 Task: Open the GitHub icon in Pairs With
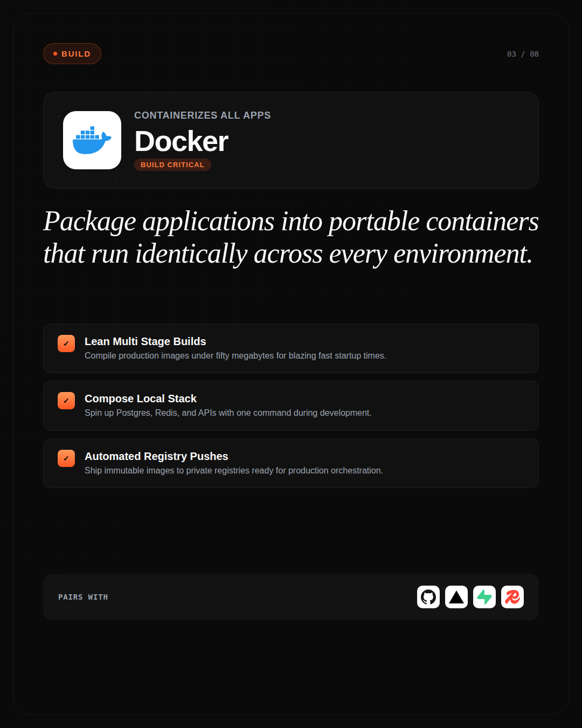click(x=428, y=597)
